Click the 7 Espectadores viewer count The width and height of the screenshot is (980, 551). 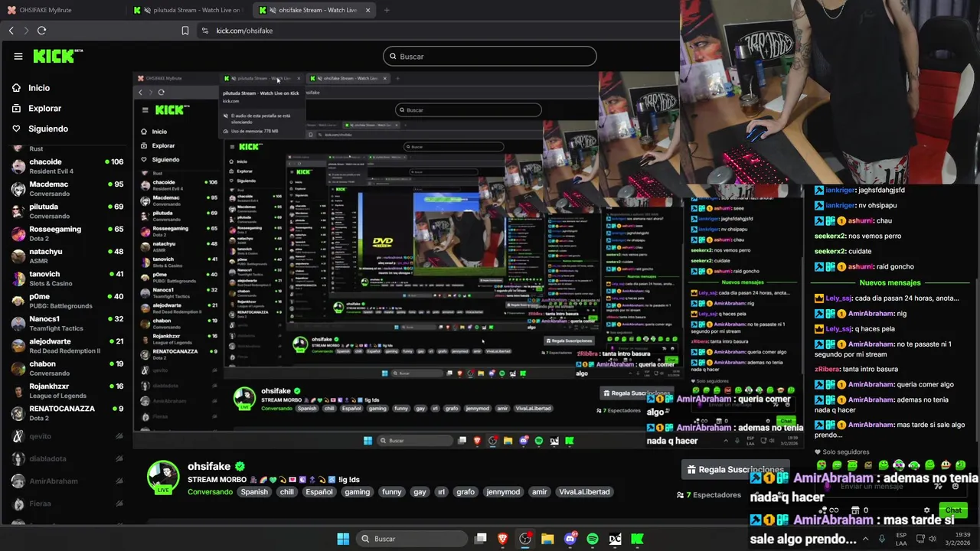(x=709, y=495)
